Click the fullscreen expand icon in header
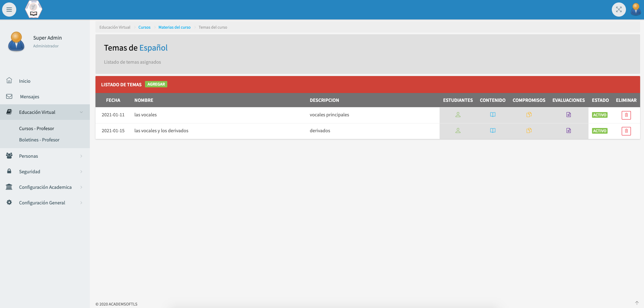Screen dimensions: 644x308 click(619, 10)
